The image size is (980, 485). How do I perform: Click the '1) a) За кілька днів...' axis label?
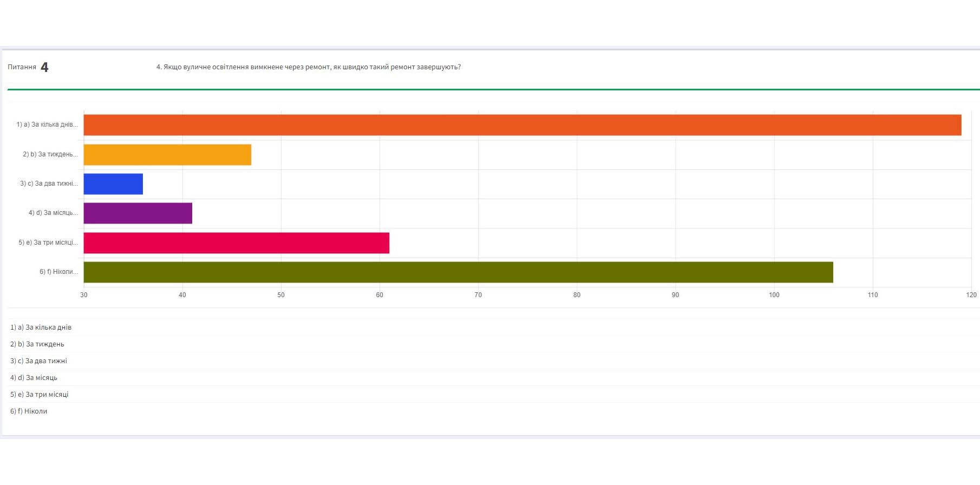pyautogui.click(x=47, y=124)
